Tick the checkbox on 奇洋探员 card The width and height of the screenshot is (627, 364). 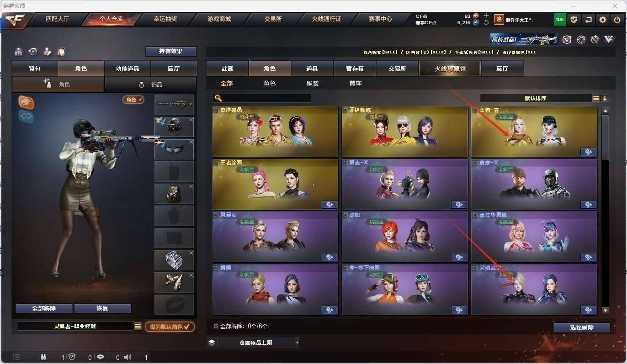(216, 110)
